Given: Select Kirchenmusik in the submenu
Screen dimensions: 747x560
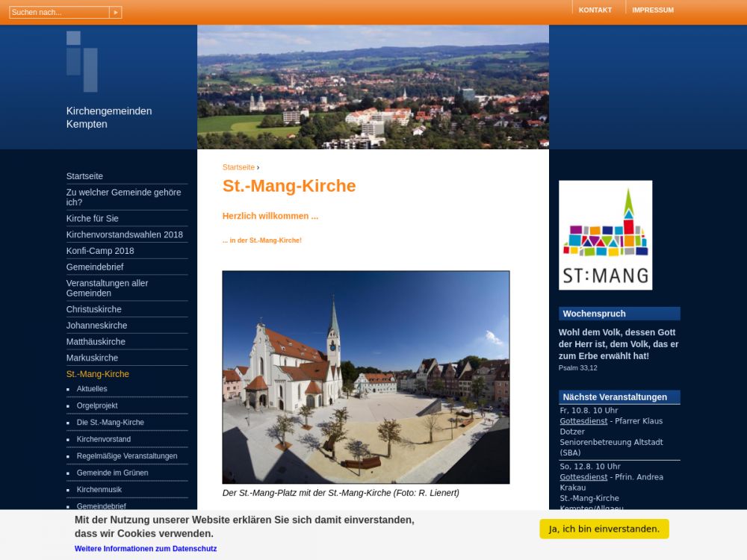Looking at the screenshot, I should point(99,490).
